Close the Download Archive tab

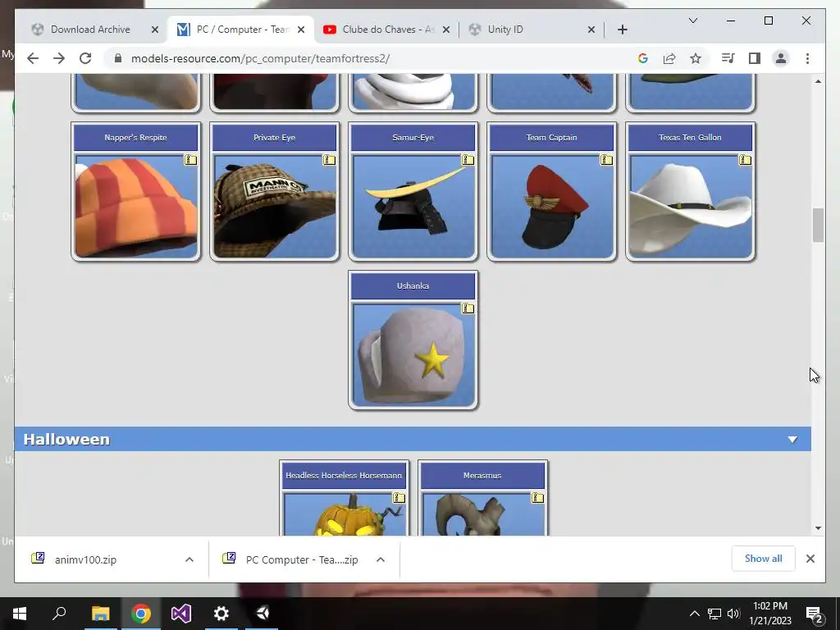point(155,30)
